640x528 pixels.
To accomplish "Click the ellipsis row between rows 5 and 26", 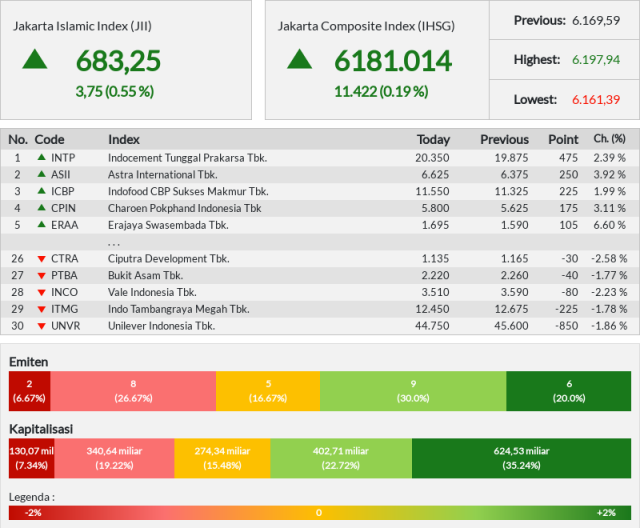I will click(320, 242).
